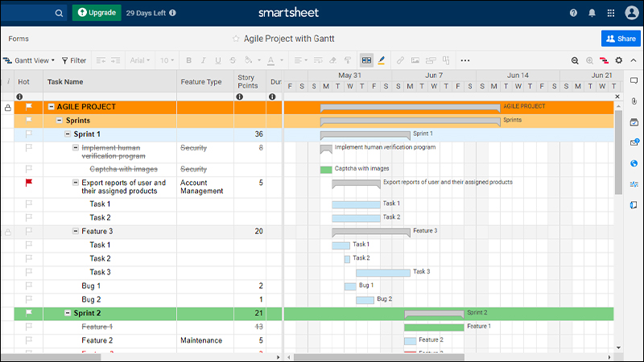Toggle Hot flag for Bug 2 row
This screenshot has height=362, width=644.
(29, 299)
